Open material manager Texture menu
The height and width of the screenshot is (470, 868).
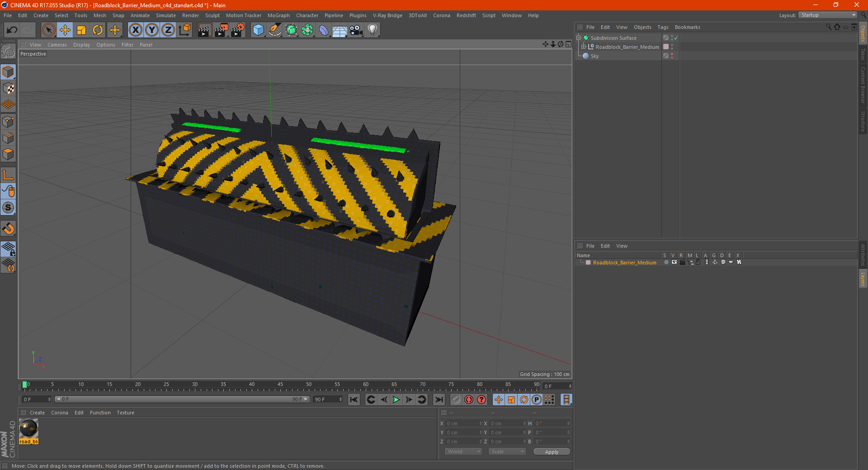pos(125,413)
